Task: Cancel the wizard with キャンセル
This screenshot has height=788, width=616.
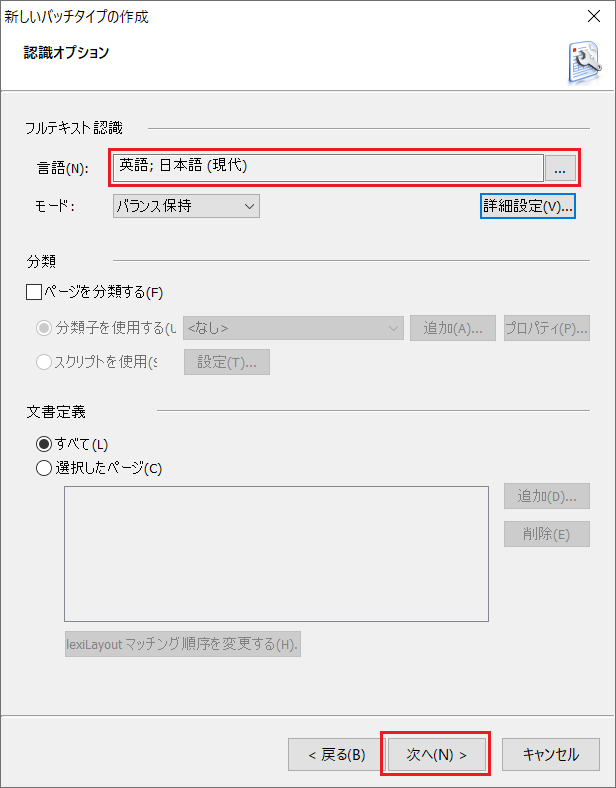Action: (x=551, y=754)
